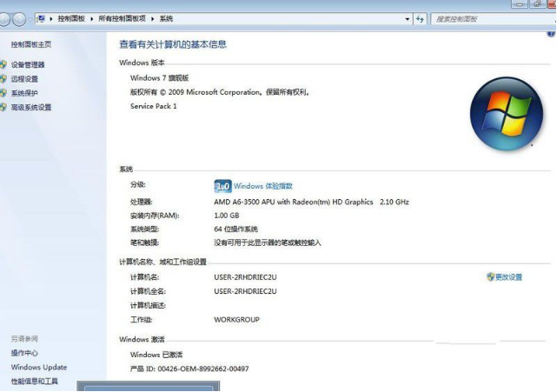557x392 pixels.
Task: Open the Windows 体验指数 link
Action: (x=263, y=186)
